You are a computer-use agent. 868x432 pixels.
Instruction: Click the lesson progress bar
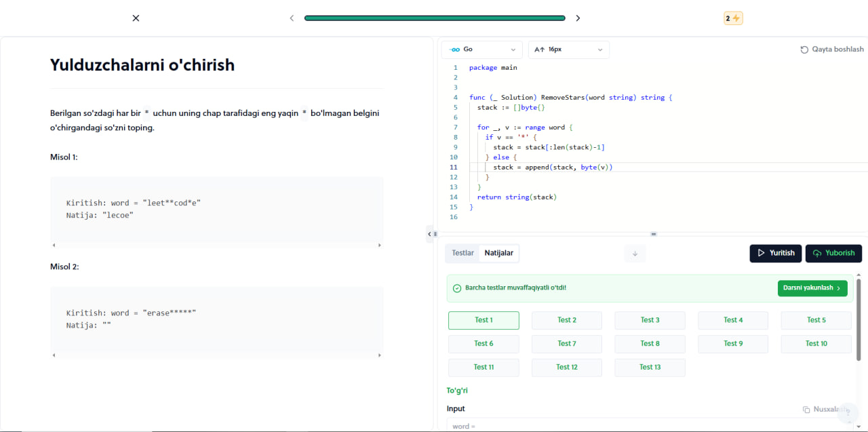(435, 18)
